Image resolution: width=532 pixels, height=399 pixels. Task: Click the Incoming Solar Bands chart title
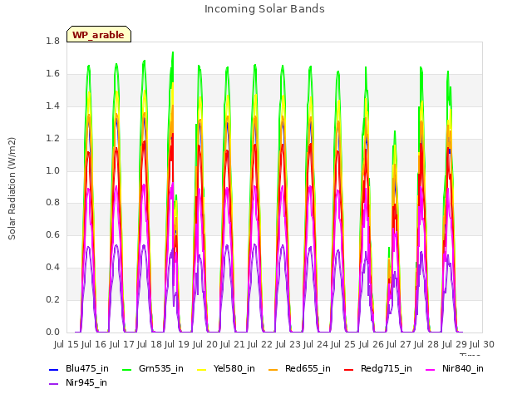pyautogui.click(x=264, y=9)
